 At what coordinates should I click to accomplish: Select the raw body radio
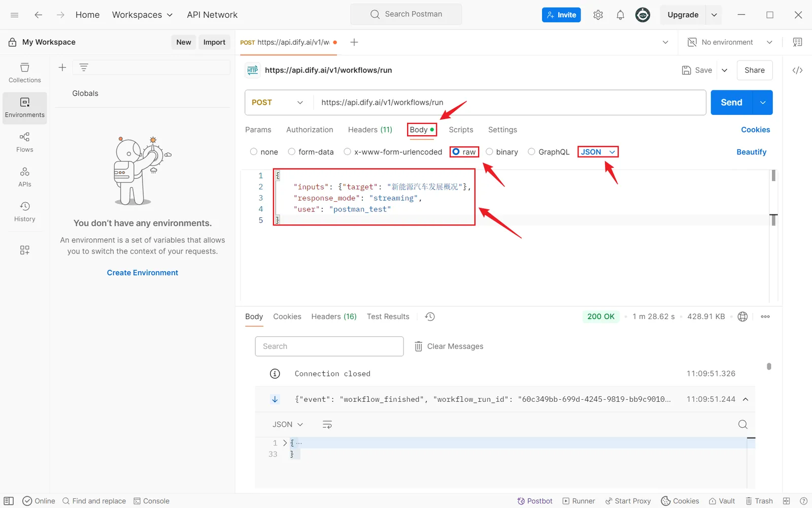[456, 151]
